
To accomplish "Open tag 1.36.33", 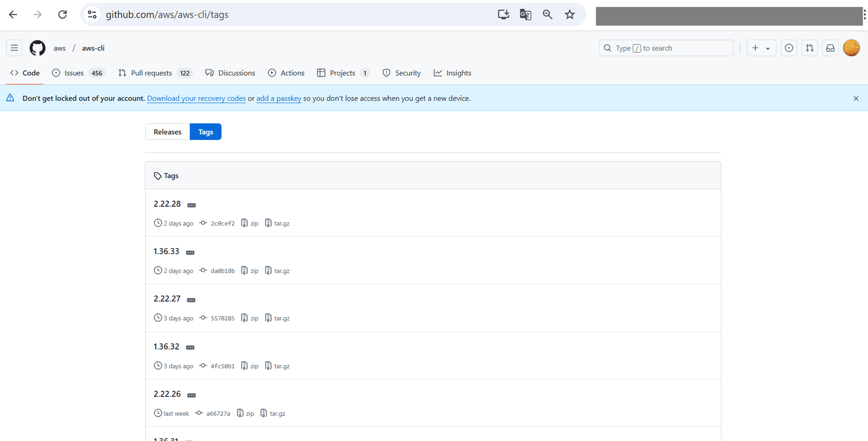I will point(166,251).
